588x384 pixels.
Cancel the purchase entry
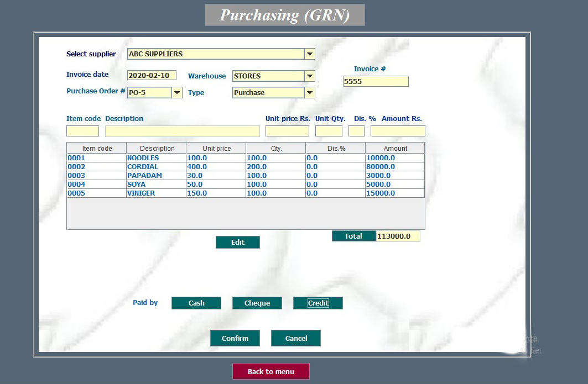[296, 338]
